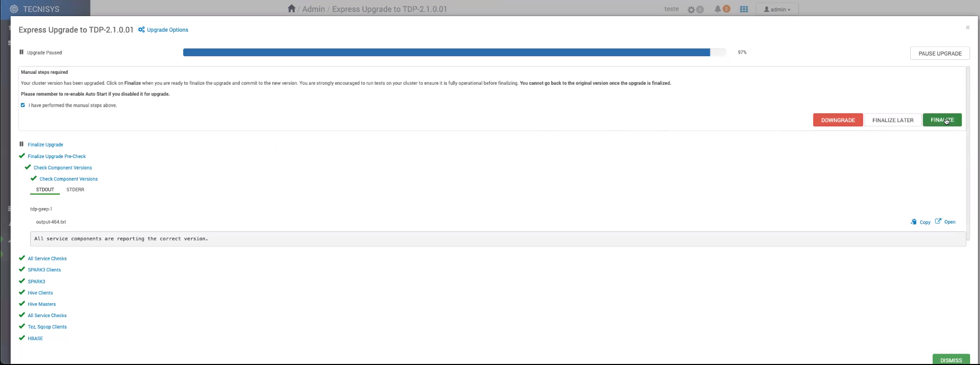Go to the home icon in breadcrumb
980x365 pixels.
click(x=291, y=9)
